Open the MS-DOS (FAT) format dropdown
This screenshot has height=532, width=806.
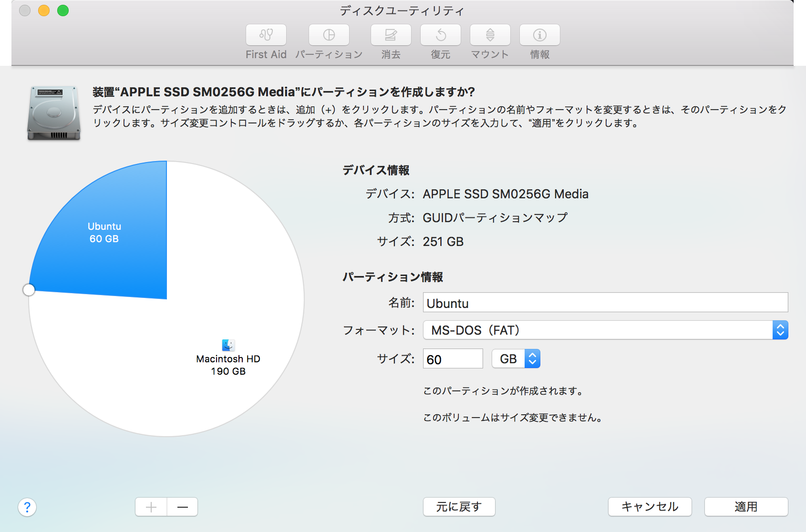coord(605,330)
